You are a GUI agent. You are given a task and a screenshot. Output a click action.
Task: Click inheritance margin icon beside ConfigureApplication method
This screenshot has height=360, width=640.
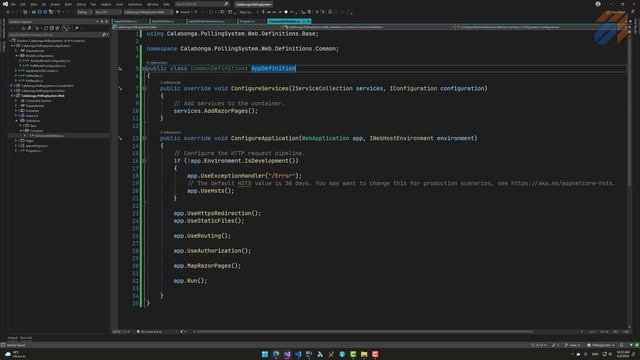coord(120,138)
